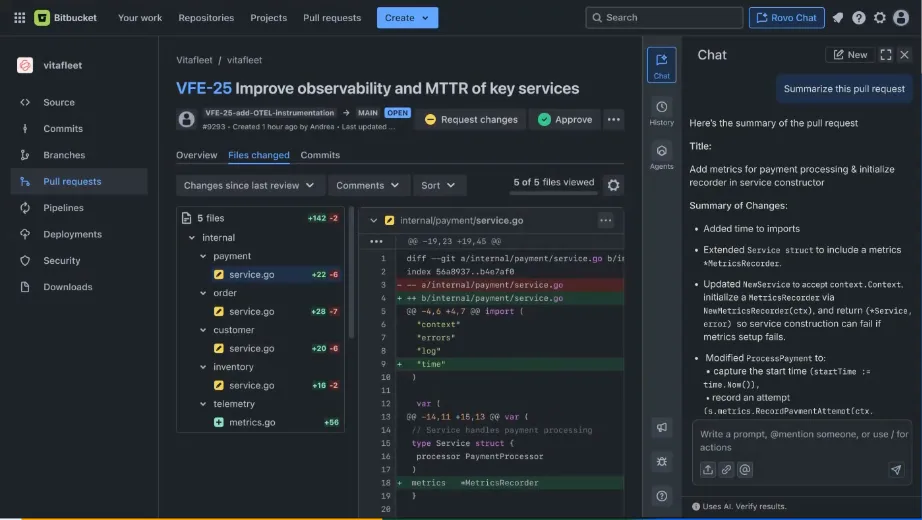The height and width of the screenshot is (520, 922).
Task: Collapse the inventory folder
Action: pos(203,367)
